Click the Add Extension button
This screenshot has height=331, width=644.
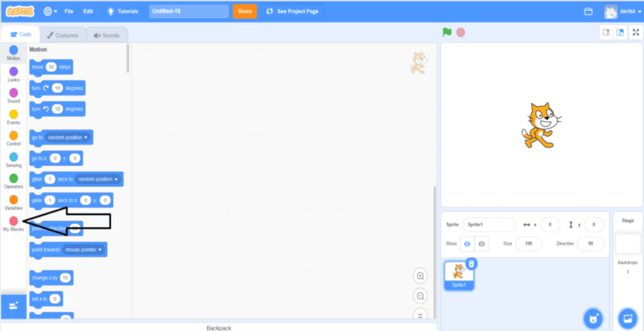coord(14,306)
